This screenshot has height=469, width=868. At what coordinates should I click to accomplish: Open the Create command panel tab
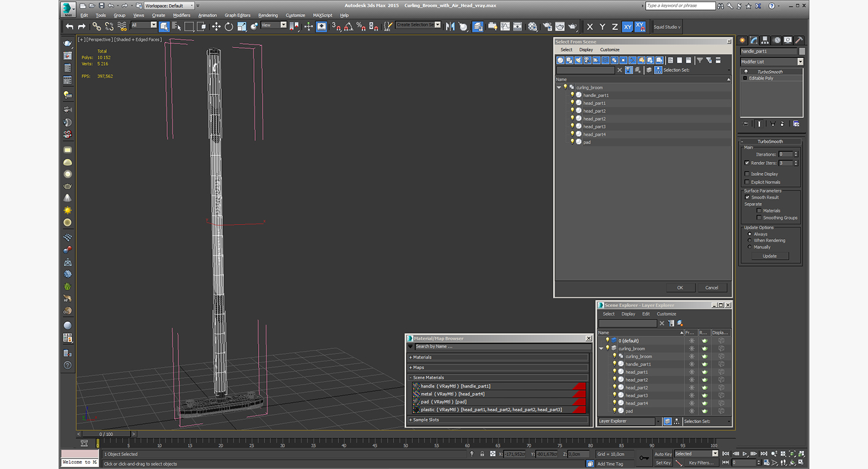742,40
